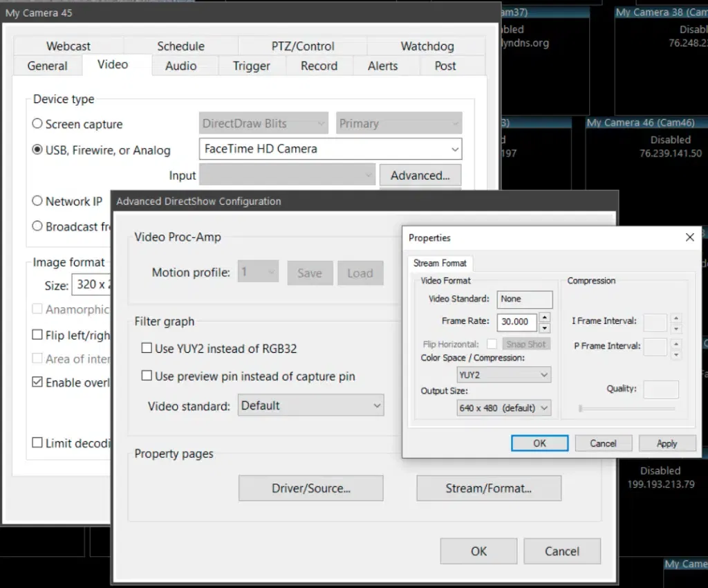Image resolution: width=708 pixels, height=588 pixels.
Task: Open the FaceTime HD Camera device dropdown
Action: click(330, 149)
